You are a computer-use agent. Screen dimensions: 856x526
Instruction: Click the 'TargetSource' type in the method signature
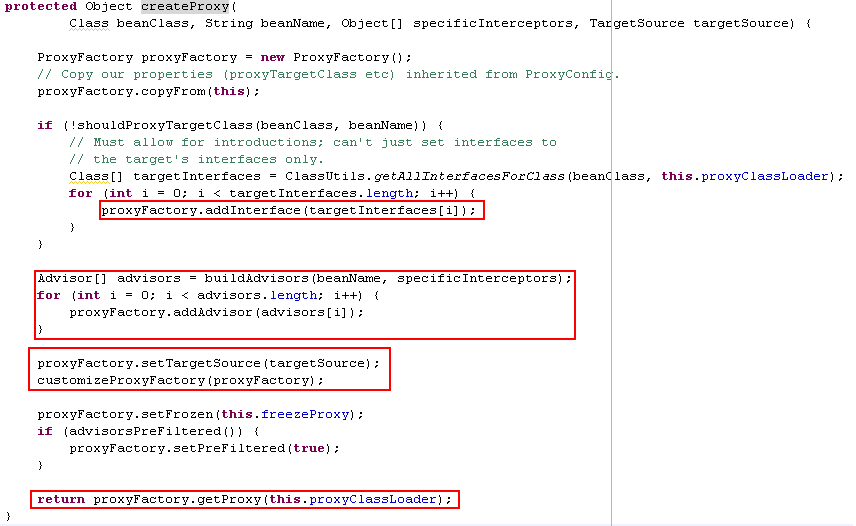(637, 23)
